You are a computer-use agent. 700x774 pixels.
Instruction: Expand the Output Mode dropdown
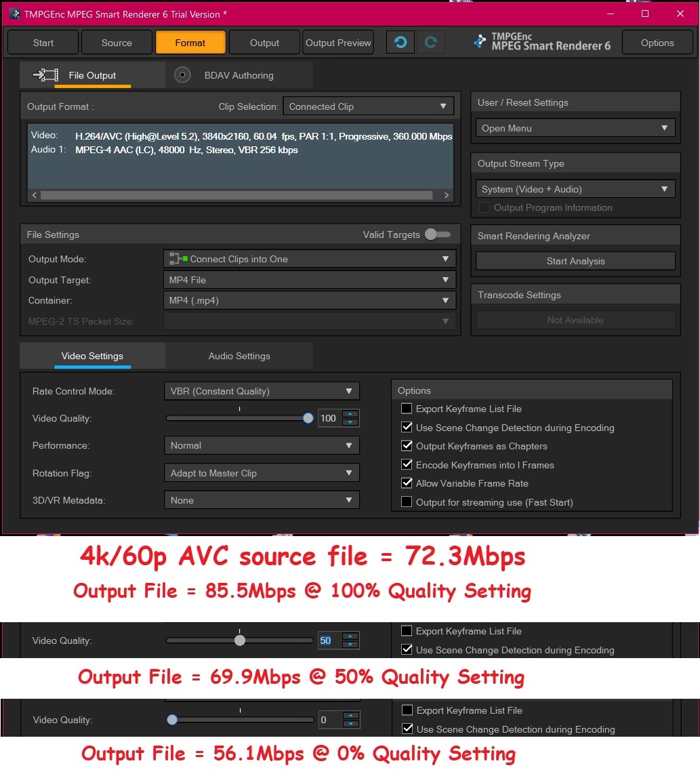310,259
